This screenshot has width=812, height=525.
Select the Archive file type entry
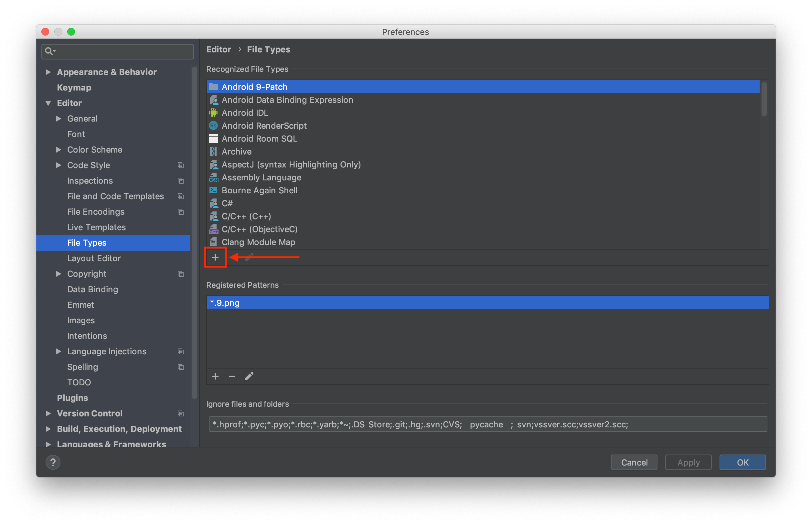[x=236, y=152]
